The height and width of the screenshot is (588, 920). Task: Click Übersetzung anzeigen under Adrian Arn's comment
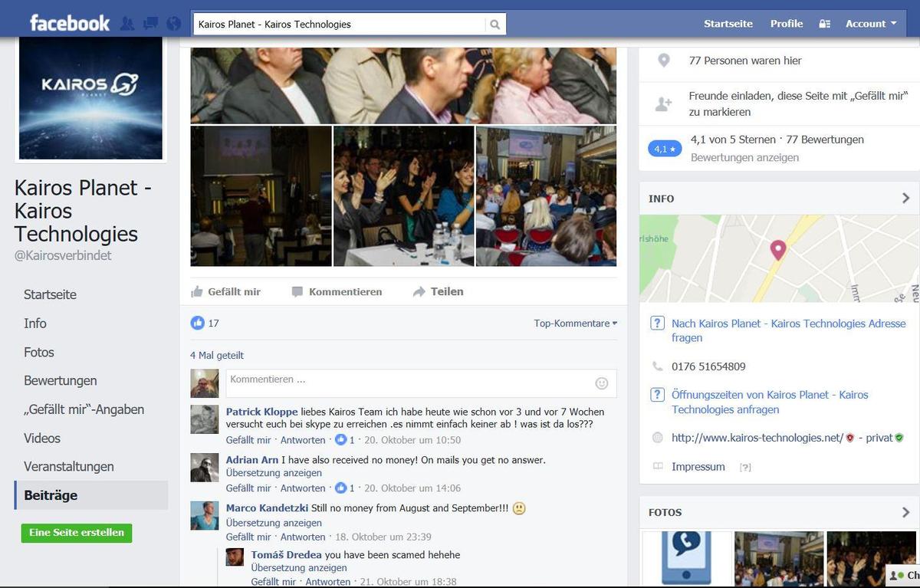[274, 473]
